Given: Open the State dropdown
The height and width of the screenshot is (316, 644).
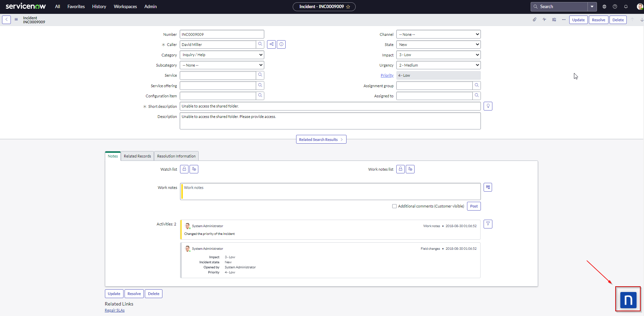Looking at the screenshot, I should (439, 44).
